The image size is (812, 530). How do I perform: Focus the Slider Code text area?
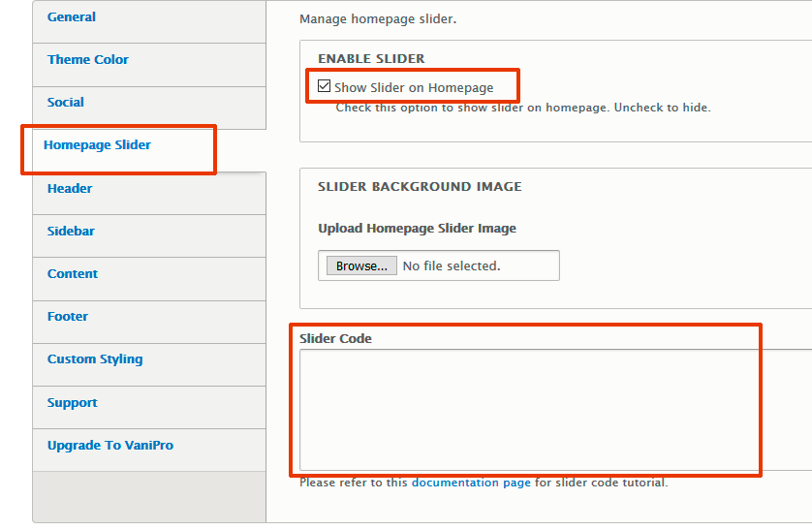pos(528,409)
